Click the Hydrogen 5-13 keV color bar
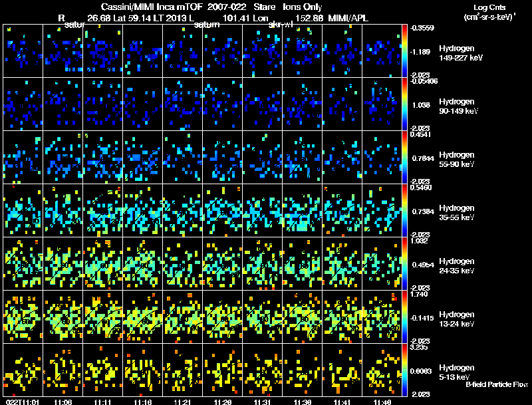This screenshot has height=405, width=532. coord(404,370)
